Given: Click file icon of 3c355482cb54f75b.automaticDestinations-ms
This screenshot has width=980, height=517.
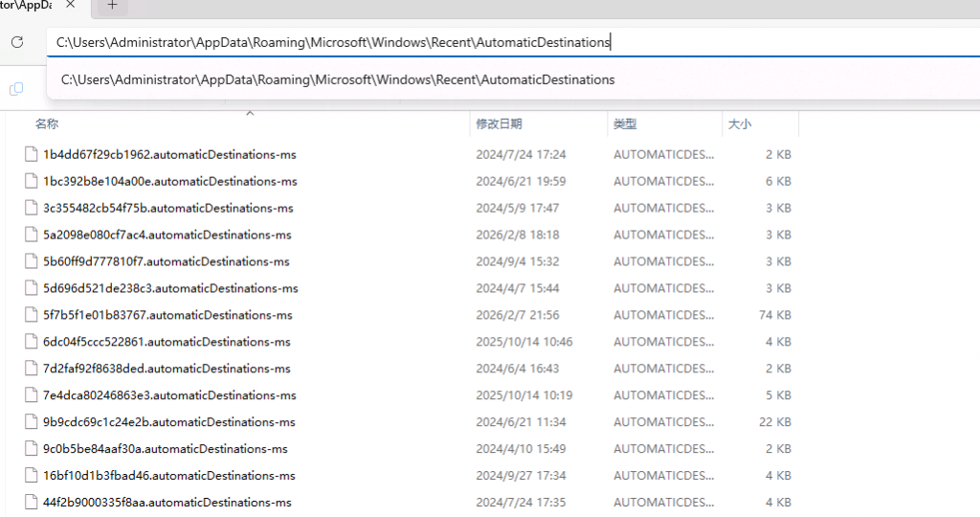Looking at the screenshot, I should [x=31, y=208].
